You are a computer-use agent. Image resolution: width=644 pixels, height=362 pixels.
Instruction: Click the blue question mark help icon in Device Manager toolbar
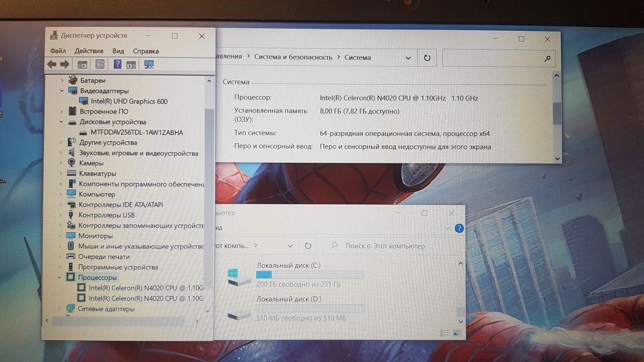[118, 64]
